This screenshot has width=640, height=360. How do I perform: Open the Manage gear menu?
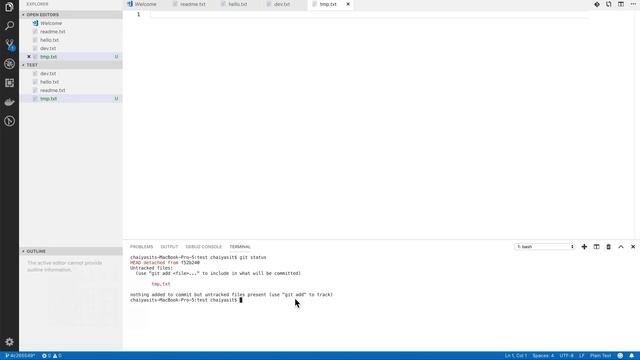pos(9,342)
